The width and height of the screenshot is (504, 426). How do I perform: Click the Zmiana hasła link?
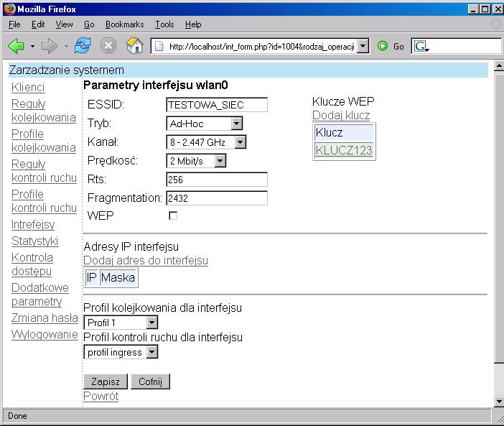pyautogui.click(x=45, y=318)
